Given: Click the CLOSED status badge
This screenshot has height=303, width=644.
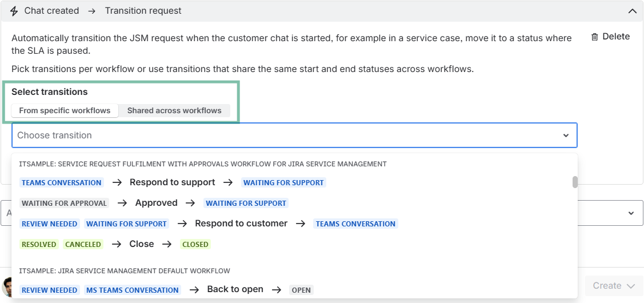Looking at the screenshot, I should coord(195,245).
